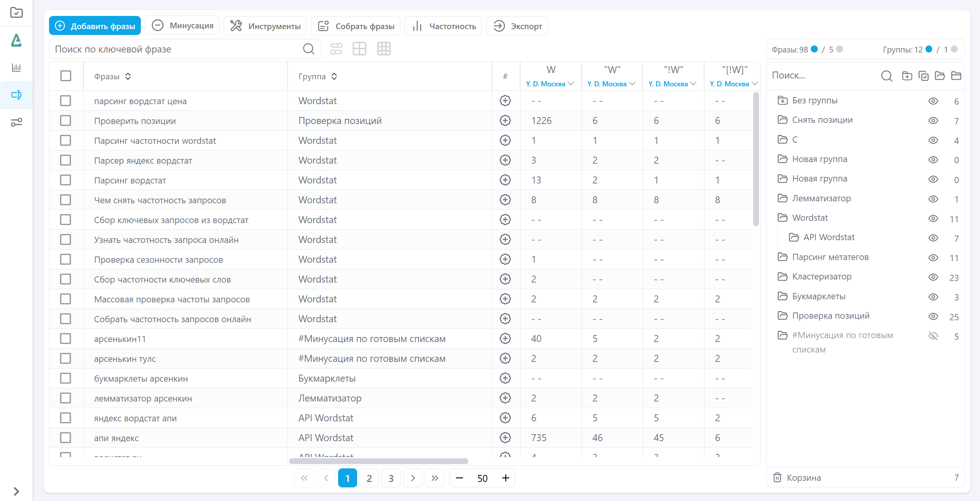Click the filter toggles view icon
The height and width of the screenshot is (501, 980).
[x=336, y=49]
